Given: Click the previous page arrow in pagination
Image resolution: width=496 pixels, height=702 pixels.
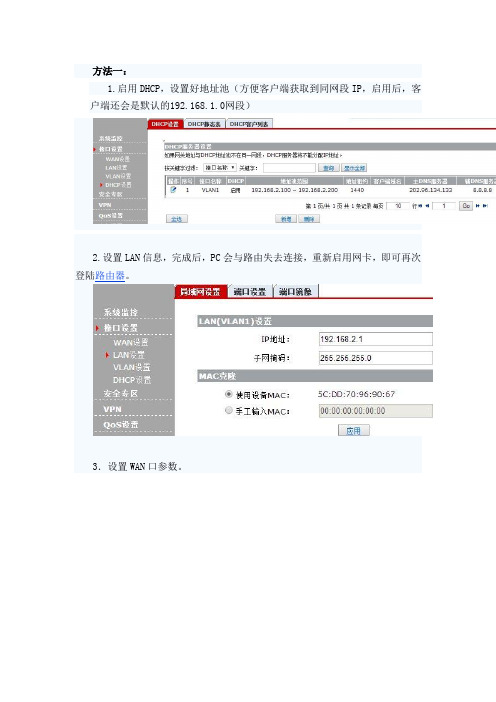Looking at the screenshot, I should point(428,206).
